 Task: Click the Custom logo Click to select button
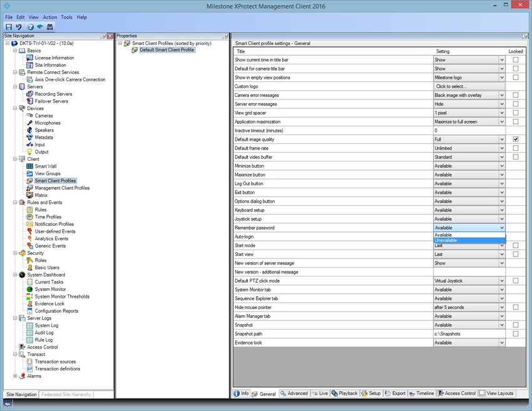coord(469,86)
